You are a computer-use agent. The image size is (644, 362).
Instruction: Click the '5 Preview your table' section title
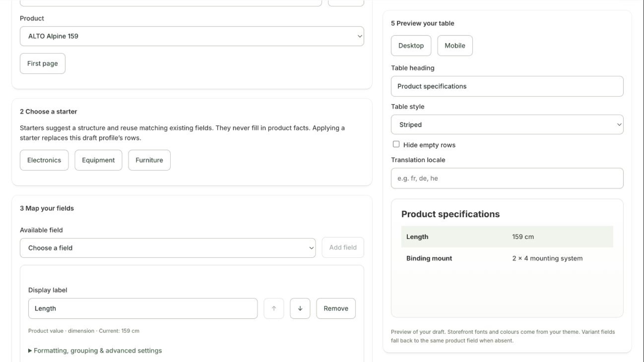423,23
